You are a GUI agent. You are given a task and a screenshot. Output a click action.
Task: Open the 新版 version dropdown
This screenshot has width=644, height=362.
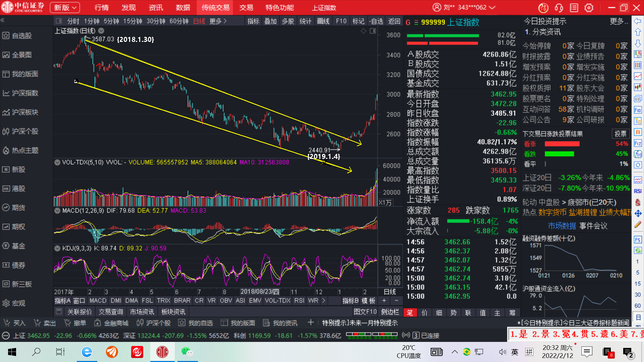(65, 7)
